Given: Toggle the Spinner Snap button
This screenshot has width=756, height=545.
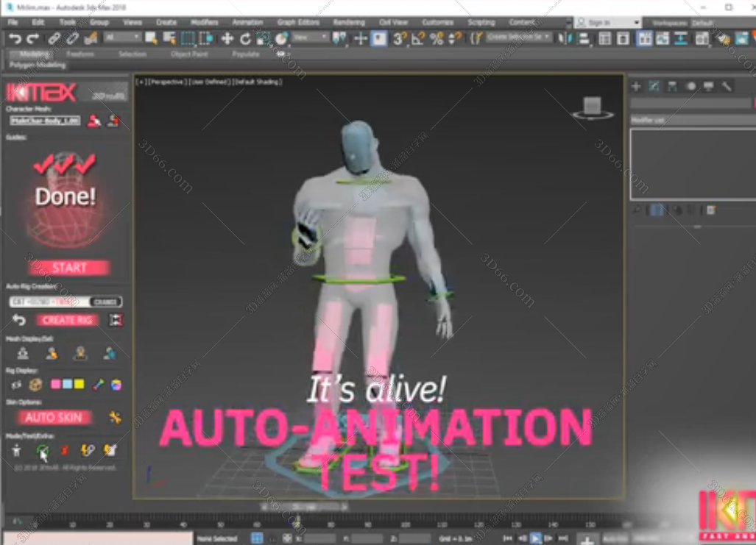Looking at the screenshot, I should [x=455, y=38].
